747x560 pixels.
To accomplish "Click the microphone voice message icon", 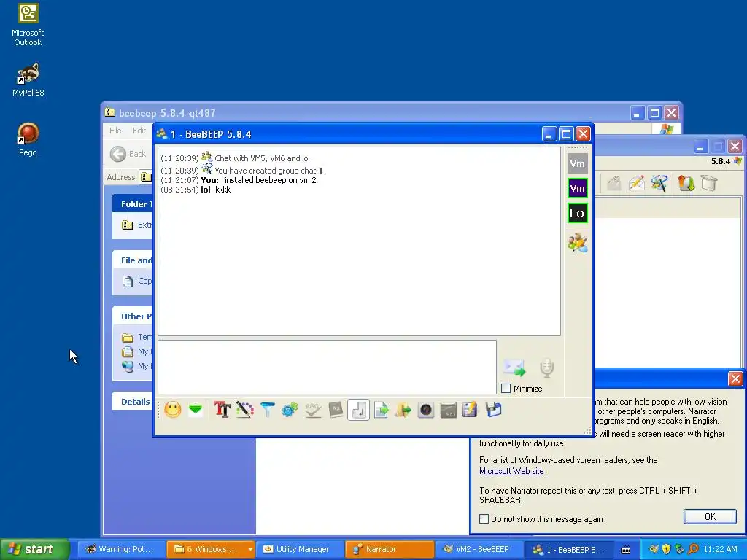I will (x=547, y=368).
